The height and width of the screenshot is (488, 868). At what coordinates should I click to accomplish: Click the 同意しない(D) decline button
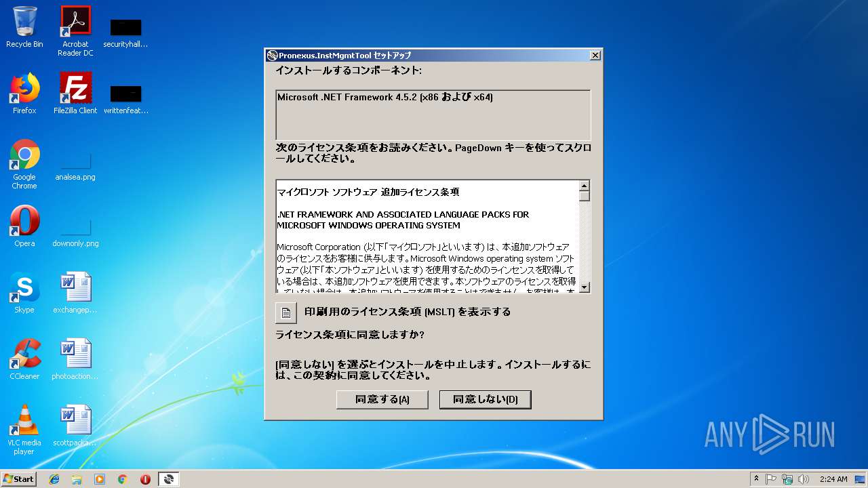[x=485, y=399]
